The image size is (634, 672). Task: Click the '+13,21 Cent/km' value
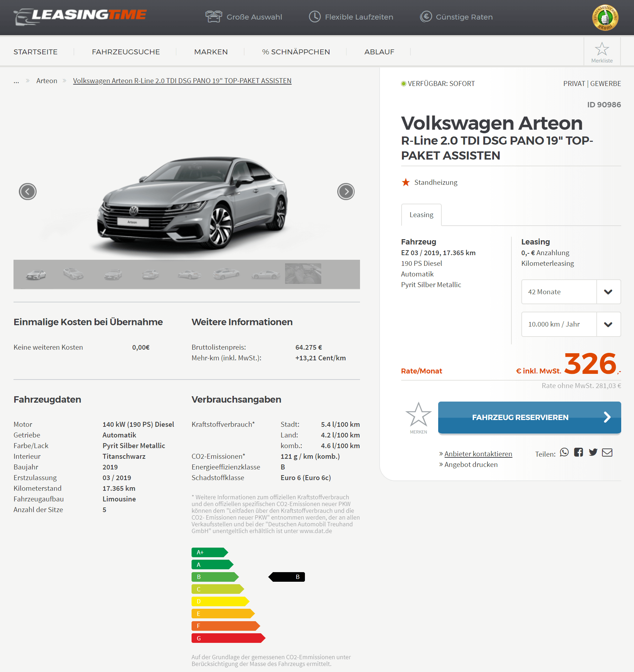[320, 358]
